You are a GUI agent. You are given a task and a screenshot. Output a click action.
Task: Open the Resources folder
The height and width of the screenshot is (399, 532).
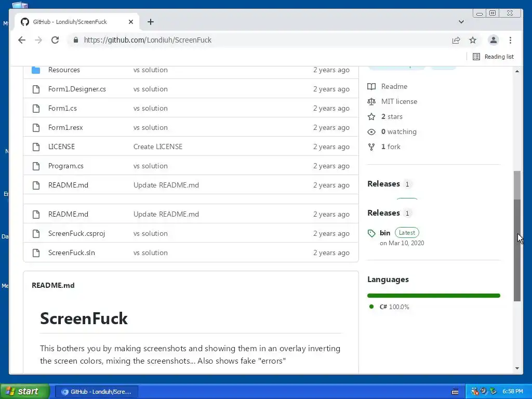pyautogui.click(x=64, y=70)
